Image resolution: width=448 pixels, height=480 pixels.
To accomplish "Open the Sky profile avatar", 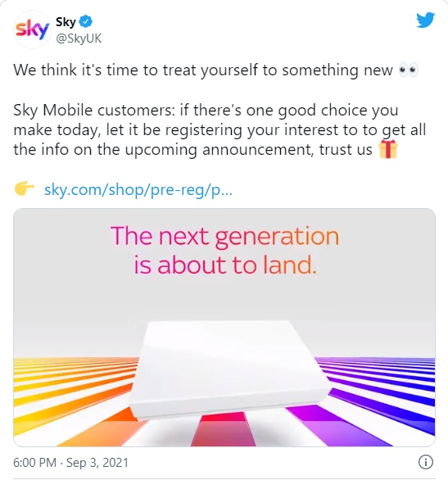I will (x=32, y=29).
